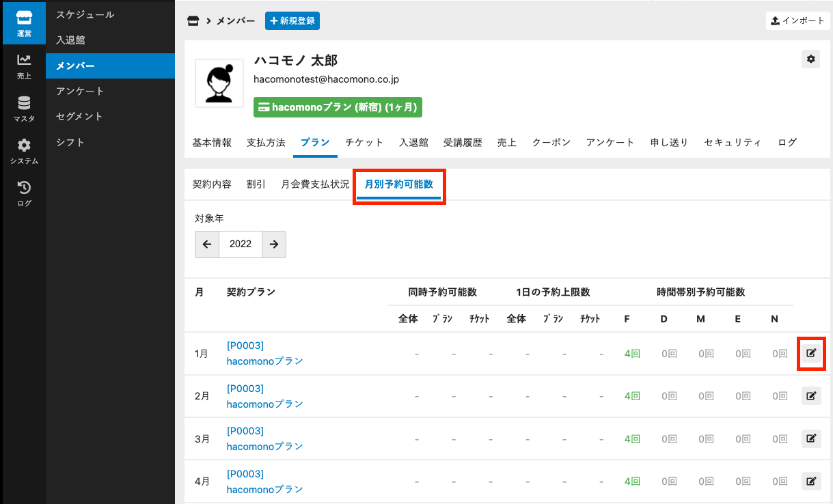Open the ログ history icon

[24, 193]
